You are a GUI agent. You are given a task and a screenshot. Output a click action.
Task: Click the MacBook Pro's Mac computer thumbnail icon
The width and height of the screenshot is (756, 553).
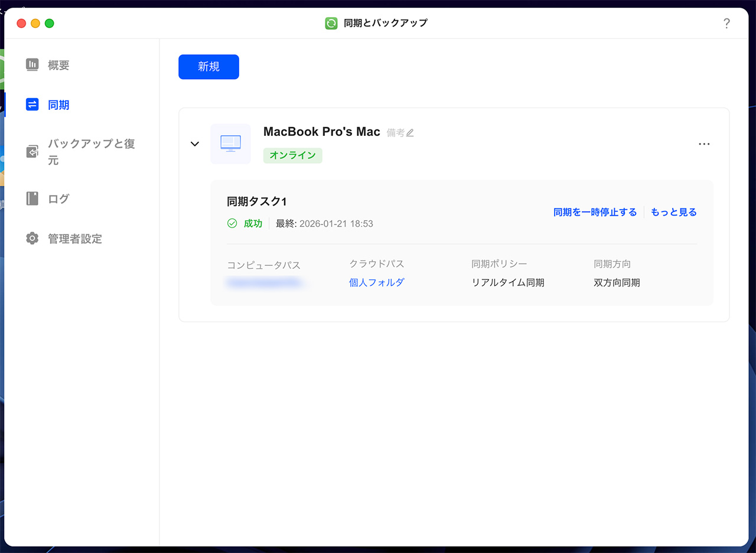click(230, 144)
